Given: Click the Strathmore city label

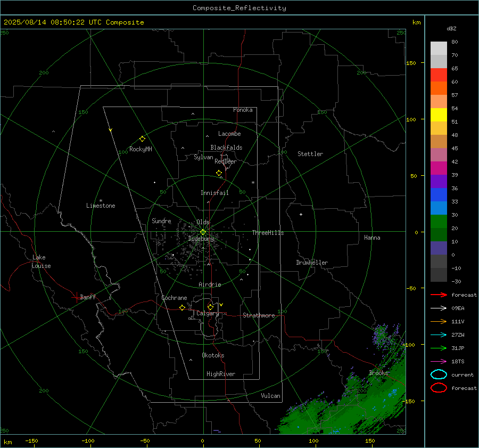Looking at the screenshot, I should pos(259,315).
